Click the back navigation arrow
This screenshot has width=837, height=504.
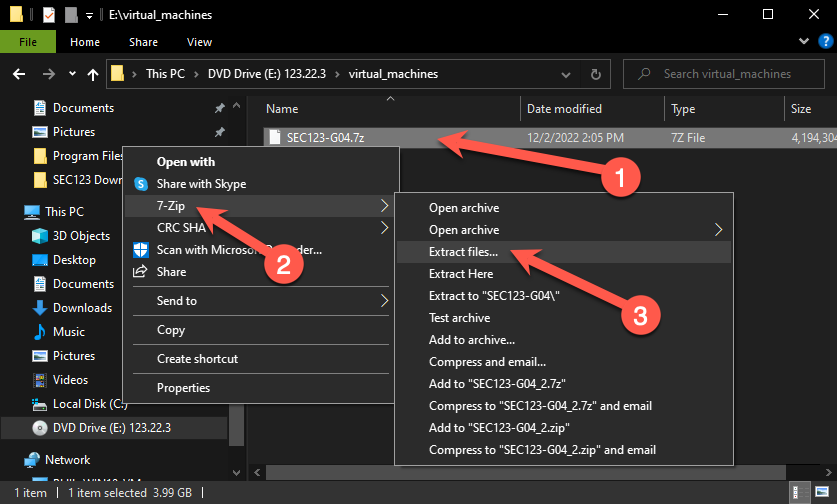pos(19,74)
